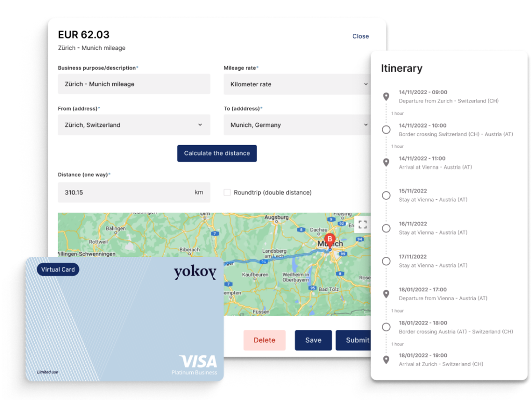
Task: Close the mileage expense dialog
Action: [x=361, y=36]
